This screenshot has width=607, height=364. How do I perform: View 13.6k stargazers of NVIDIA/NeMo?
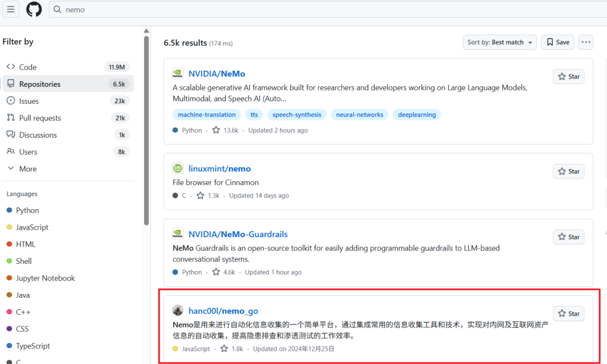coord(225,130)
